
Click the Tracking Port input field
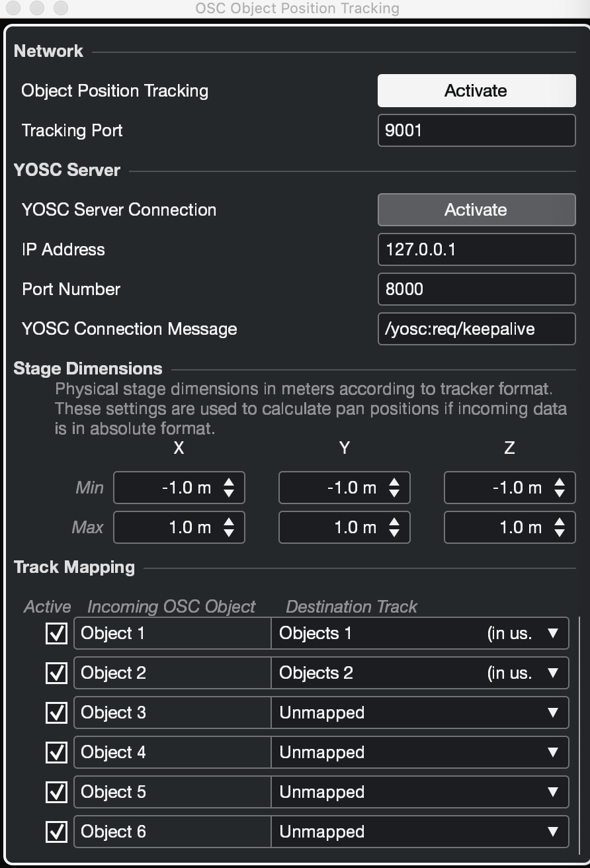476,130
